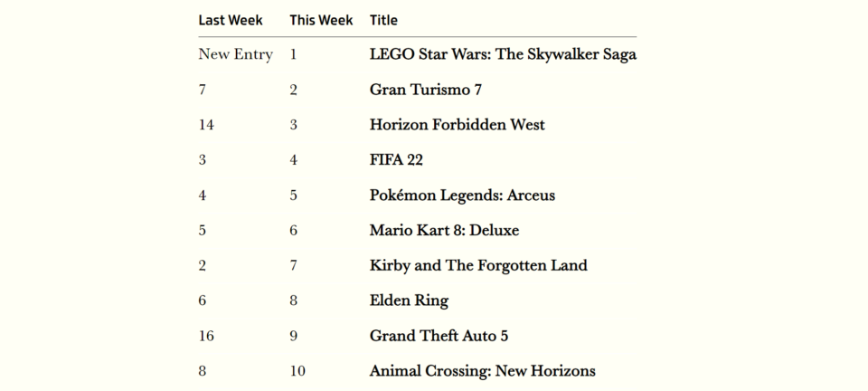Select the Grand Theft Auto 5 title
Image resolution: width=868 pixels, height=391 pixels.
439,336
